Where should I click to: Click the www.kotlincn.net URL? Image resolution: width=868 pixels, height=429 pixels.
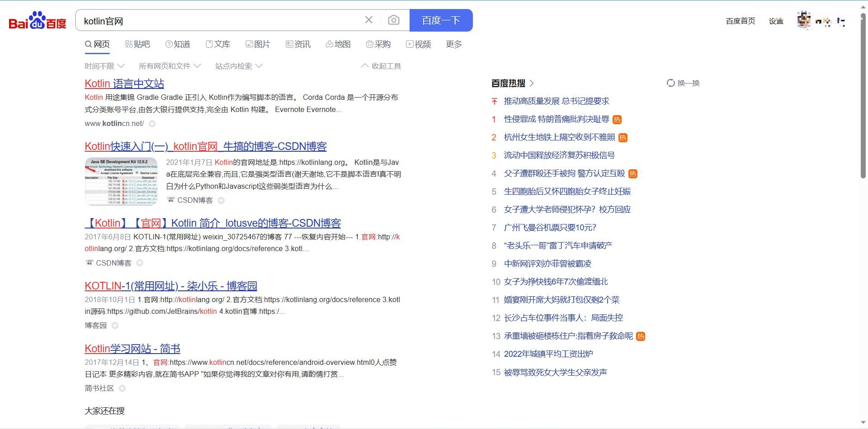114,123
